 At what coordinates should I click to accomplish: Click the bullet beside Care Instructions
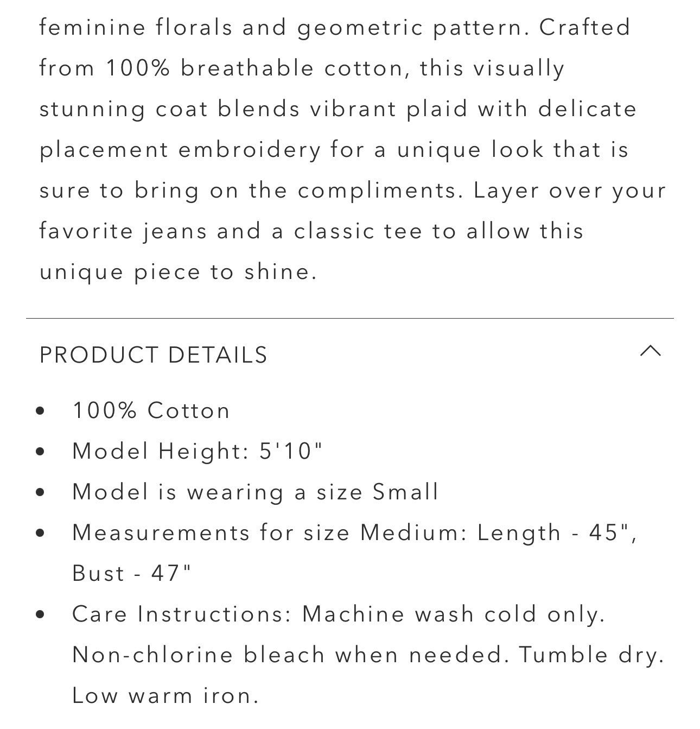tap(39, 614)
